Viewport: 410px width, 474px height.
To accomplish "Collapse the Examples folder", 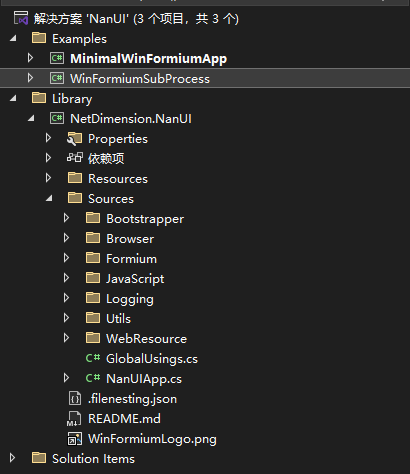I will 13,39.
